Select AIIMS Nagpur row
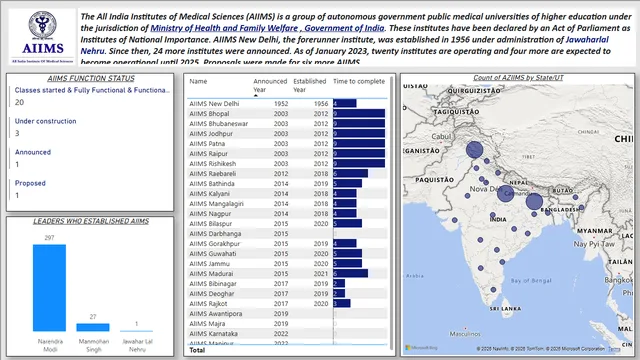Viewport: 640px width, 360px height. click(287, 214)
